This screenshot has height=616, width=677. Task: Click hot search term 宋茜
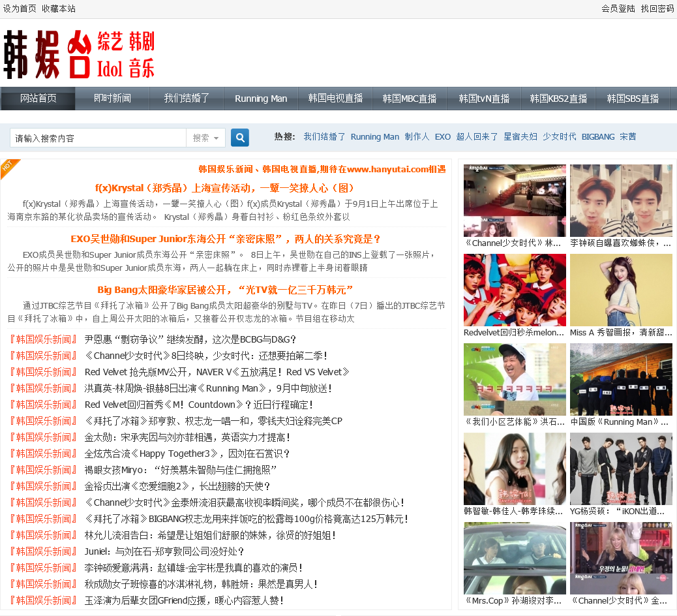pyautogui.click(x=628, y=137)
